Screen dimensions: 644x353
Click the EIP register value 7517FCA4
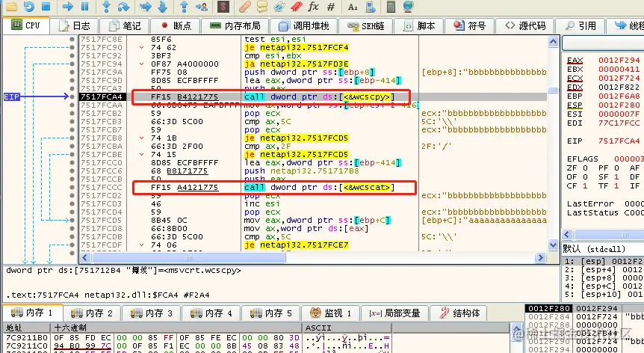pyautogui.click(x=619, y=141)
